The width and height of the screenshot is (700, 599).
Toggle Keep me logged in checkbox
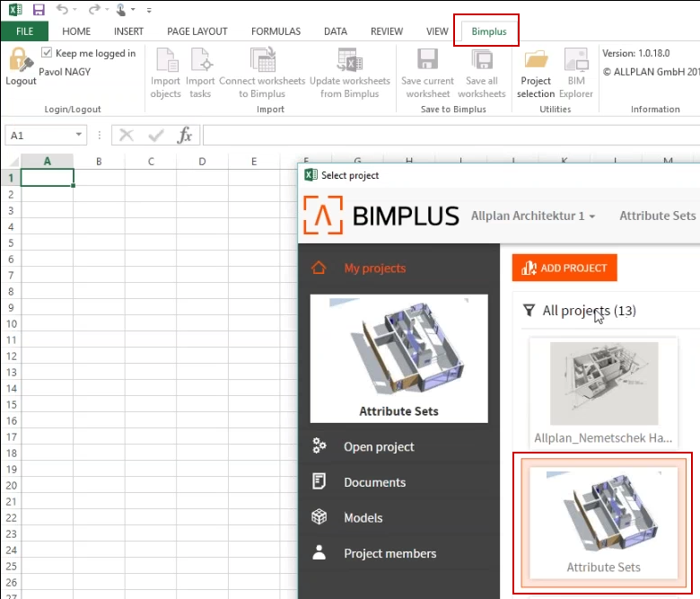tap(47, 53)
